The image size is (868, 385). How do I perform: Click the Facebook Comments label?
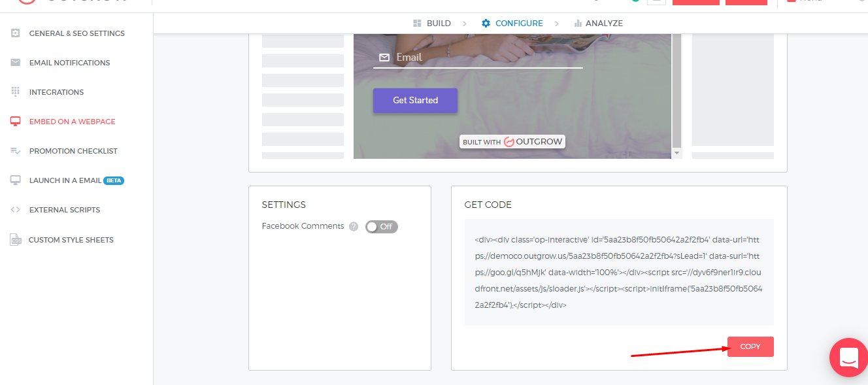pyautogui.click(x=303, y=226)
